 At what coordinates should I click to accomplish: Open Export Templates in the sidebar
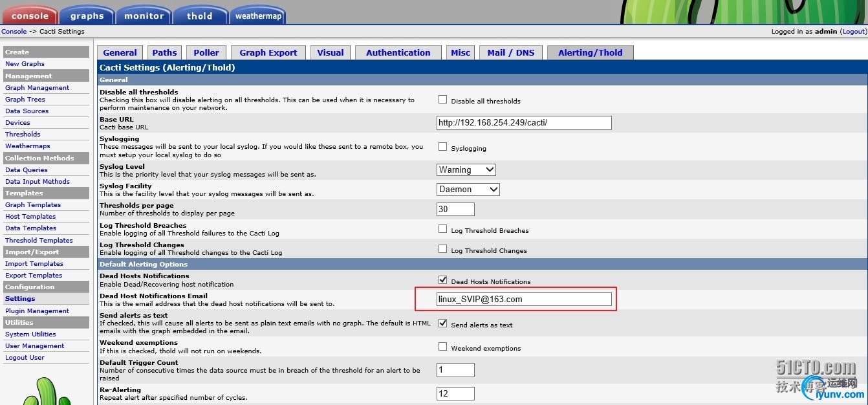[34, 276]
